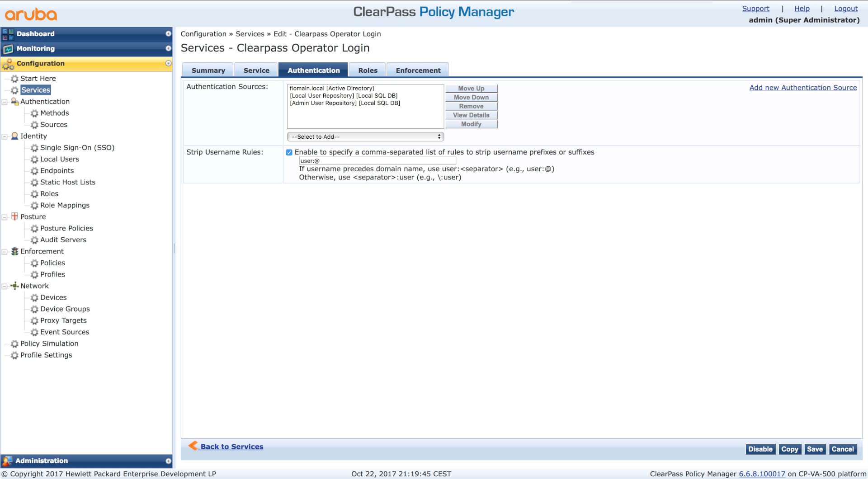Click the orange Back to Services arrow icon
Screen dimensions: 868x479
[x=193, y=446]
